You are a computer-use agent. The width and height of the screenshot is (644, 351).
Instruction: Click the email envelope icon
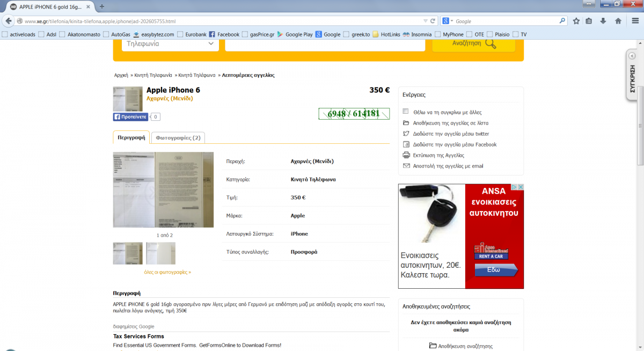[x=406, y=166]
